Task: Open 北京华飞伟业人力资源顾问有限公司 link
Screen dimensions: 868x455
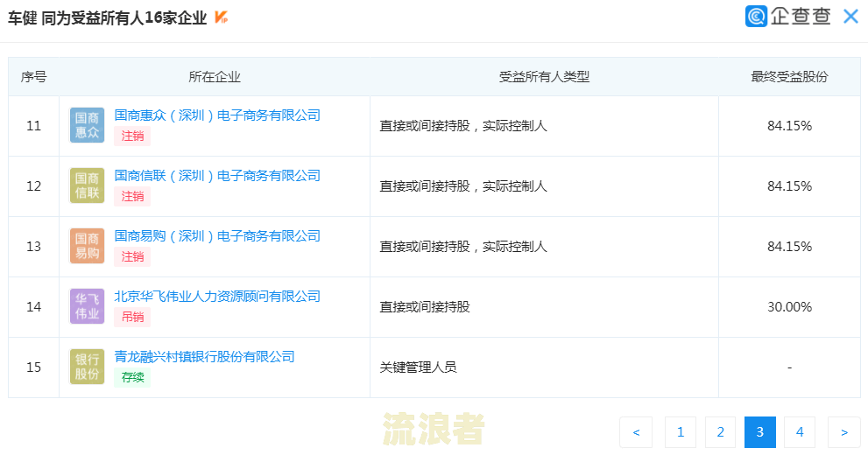Action: [217, 297]
